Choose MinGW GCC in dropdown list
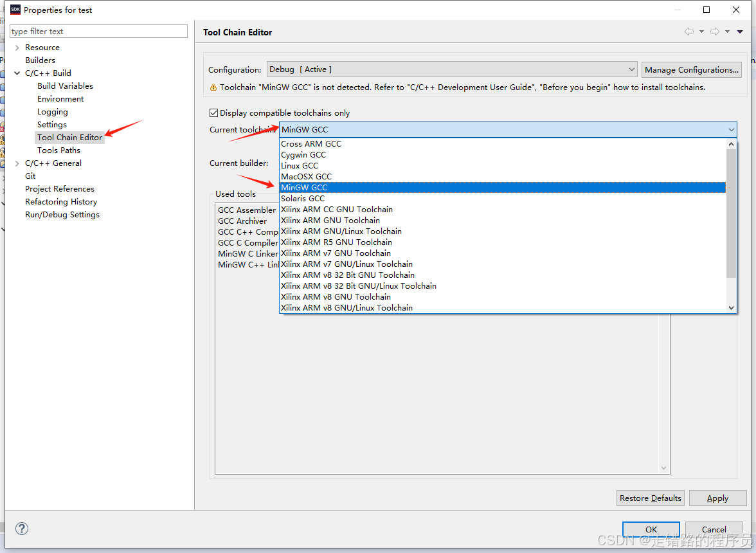The image size is (756, 553). (503, 188)
